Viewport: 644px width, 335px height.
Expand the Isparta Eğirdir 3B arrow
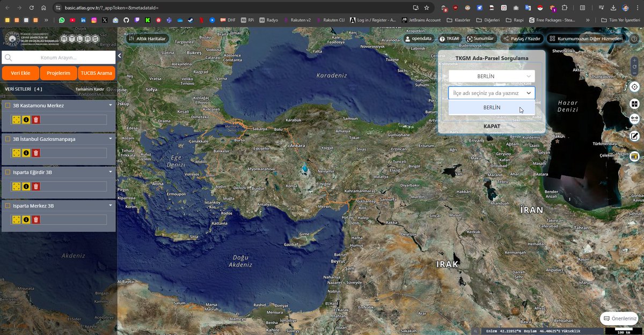111,172
